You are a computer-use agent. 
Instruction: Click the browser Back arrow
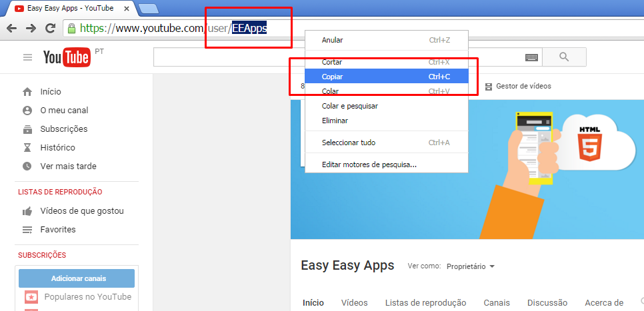click(12, 29)
